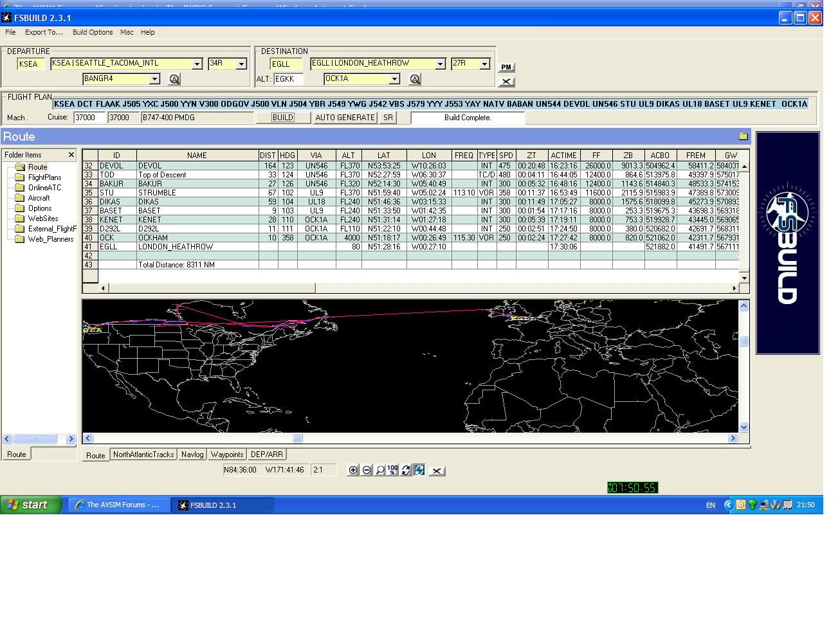Click the first cruise altitude field
Image resolution: width=840 pixels, height=630 pixels.
click(89, 118)
